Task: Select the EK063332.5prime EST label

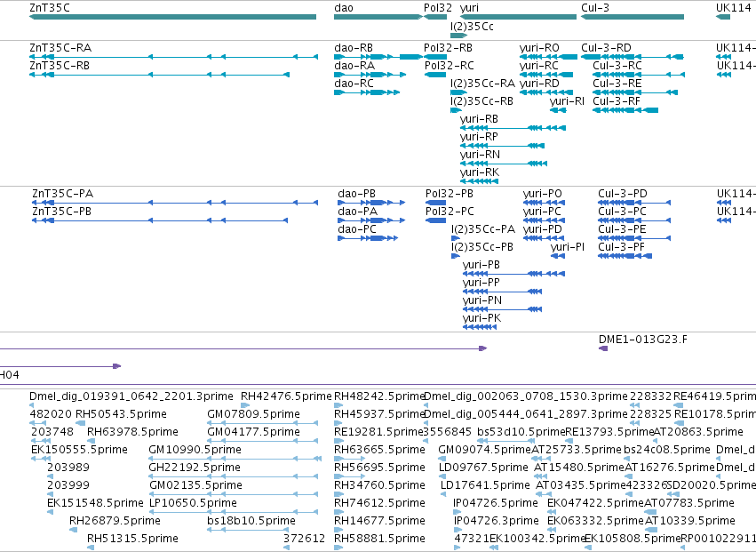Action: coord(595,521)
